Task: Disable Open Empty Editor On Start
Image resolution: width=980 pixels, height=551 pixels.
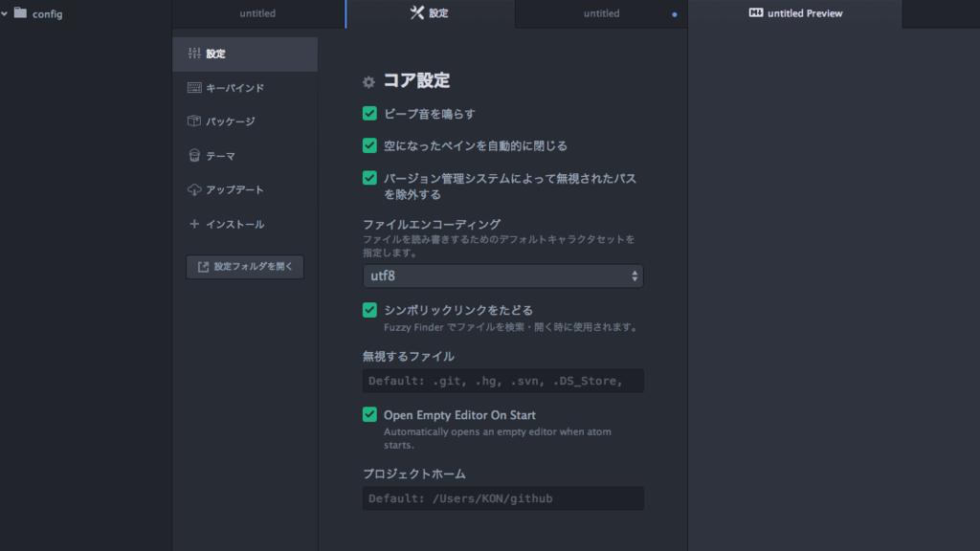Action: click(x=367, y=415)
